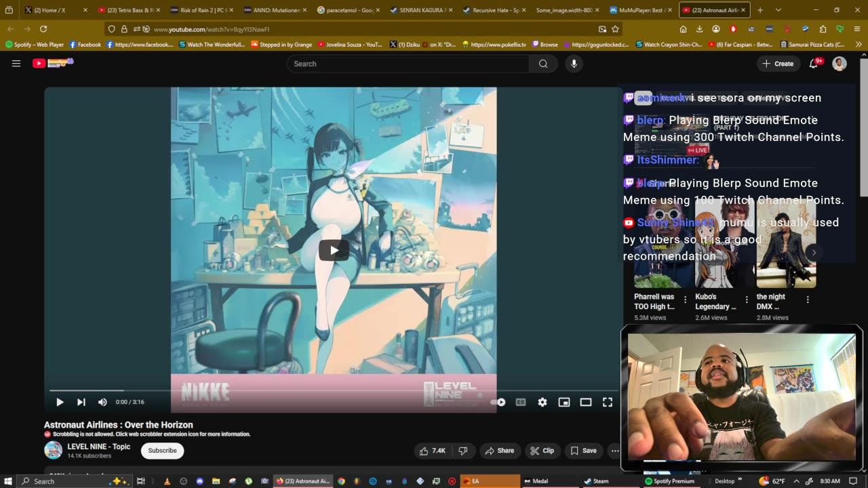The image size is (868, 488).
Task: Switch to theater mode
Action: tap(586, 402)
